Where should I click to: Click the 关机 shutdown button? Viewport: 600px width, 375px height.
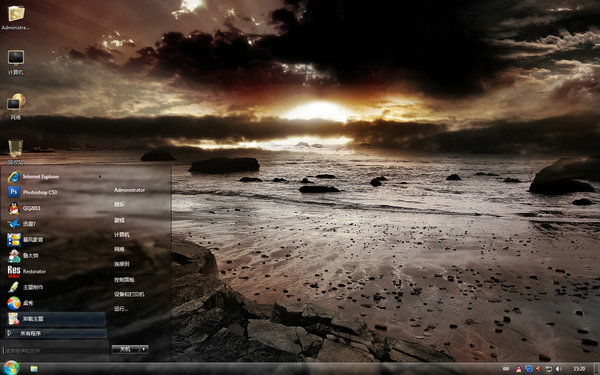click(126, 349)
